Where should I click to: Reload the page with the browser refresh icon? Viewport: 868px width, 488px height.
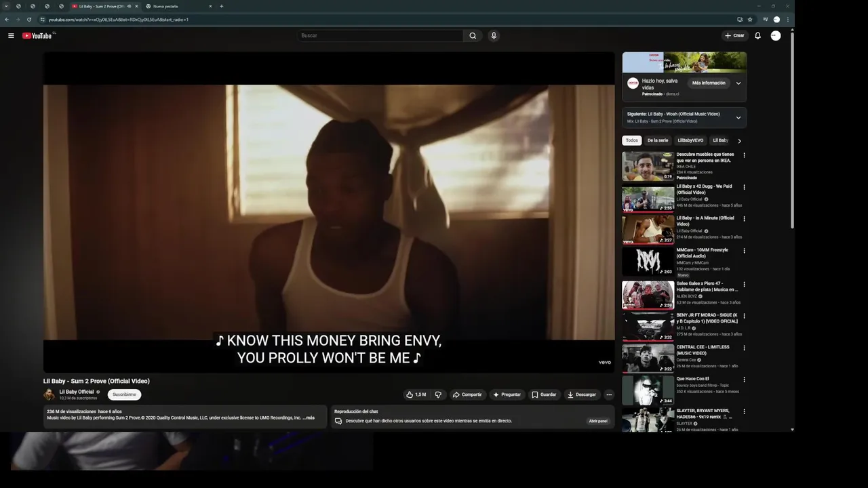tap(29, 20)
